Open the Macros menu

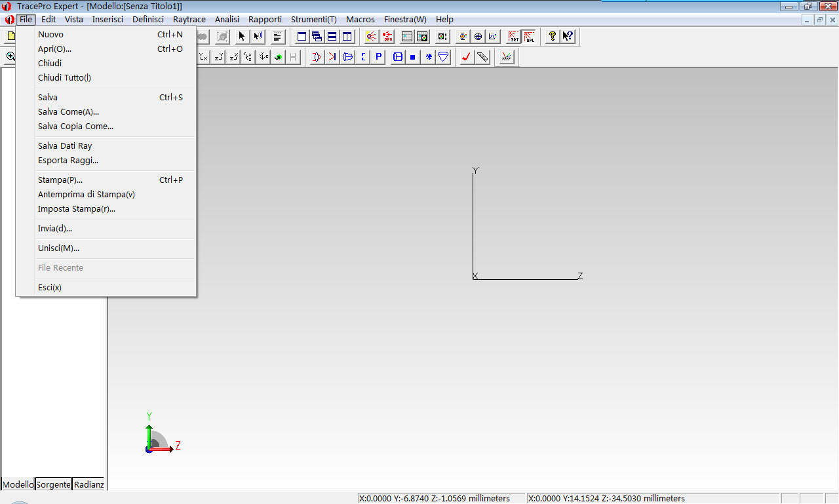[x=361, y=20]
